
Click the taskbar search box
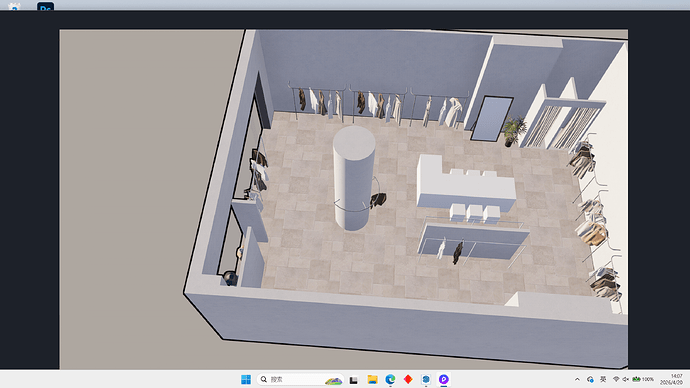(300, 379)
